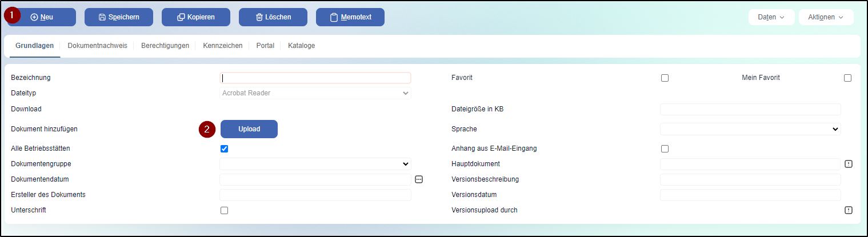The width and height of the screenshot is (868, 237).
Task: Enable the Favorit checkbox
Action: coord(665,78)
